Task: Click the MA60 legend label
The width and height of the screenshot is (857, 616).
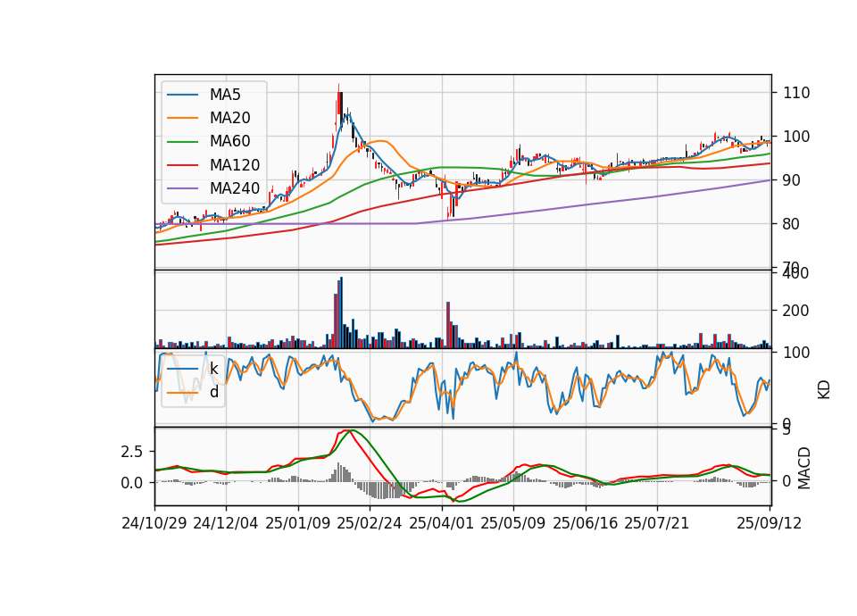Action: click(229, 142)
